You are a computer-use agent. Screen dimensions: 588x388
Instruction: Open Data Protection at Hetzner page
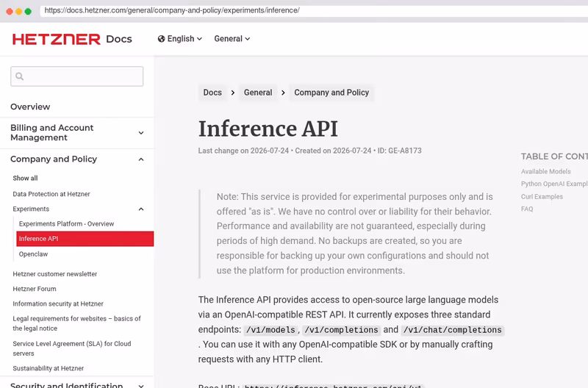click(x=51, y=194)
